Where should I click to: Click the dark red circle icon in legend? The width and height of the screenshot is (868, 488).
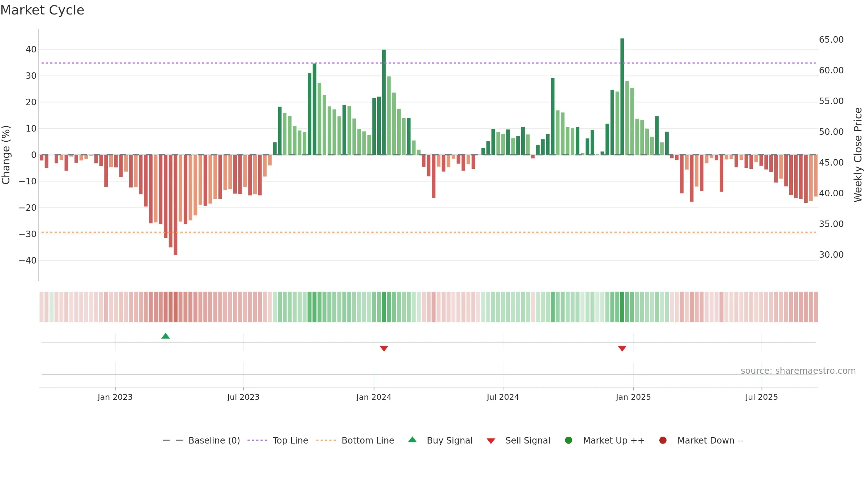663,440
